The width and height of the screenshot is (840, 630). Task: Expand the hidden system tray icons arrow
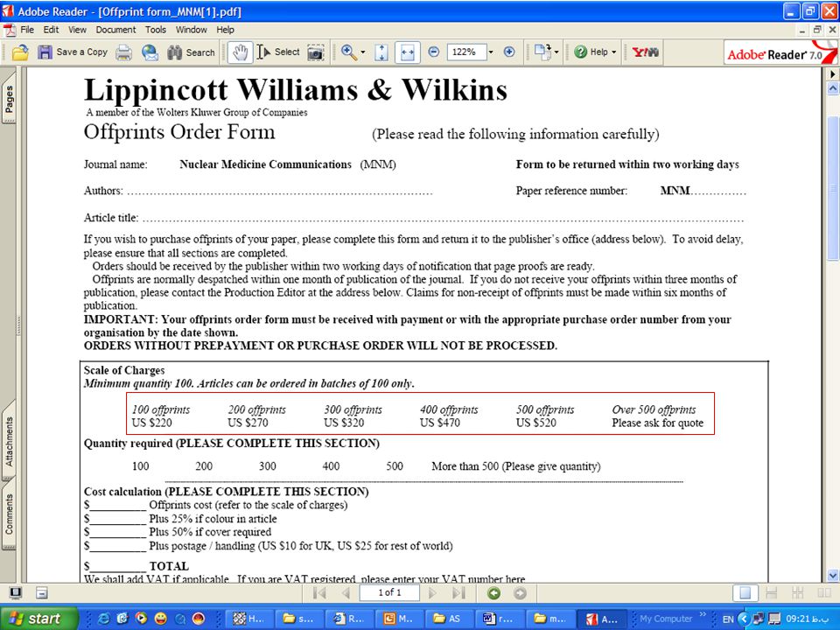pos(743,619)
